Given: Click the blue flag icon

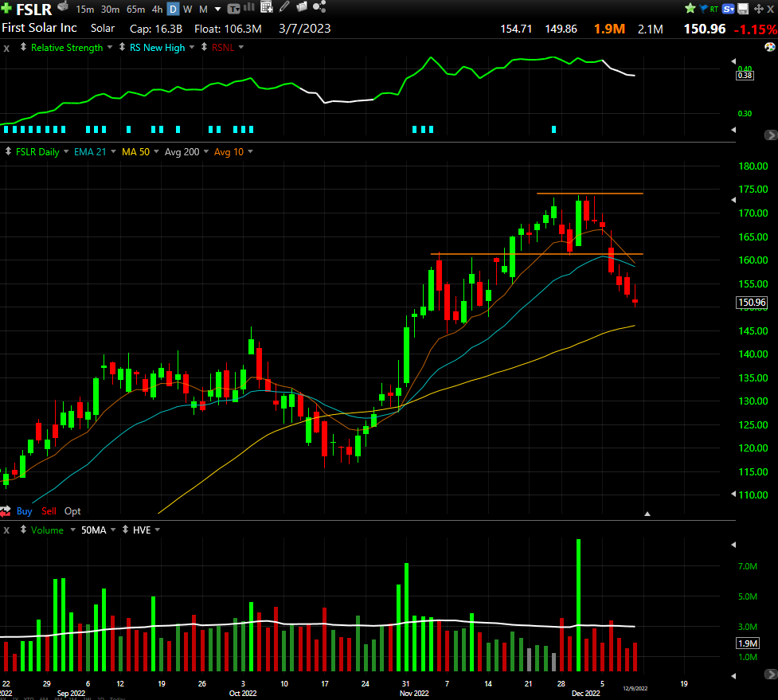Looking at the screenshot, I should point(703,9).
